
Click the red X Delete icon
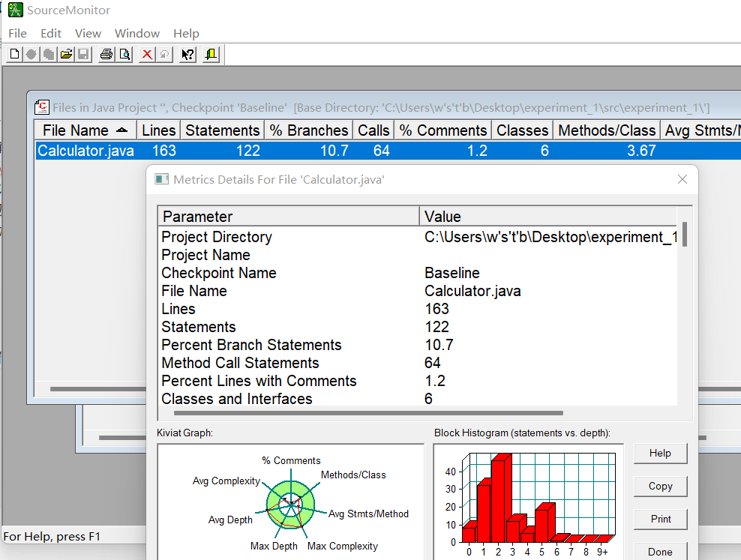[x=147, y=54]
